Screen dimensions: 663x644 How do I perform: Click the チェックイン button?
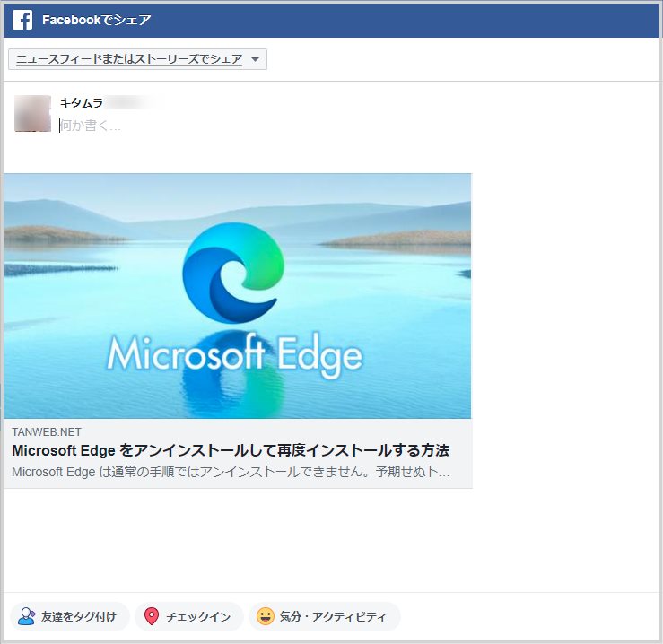189,616
